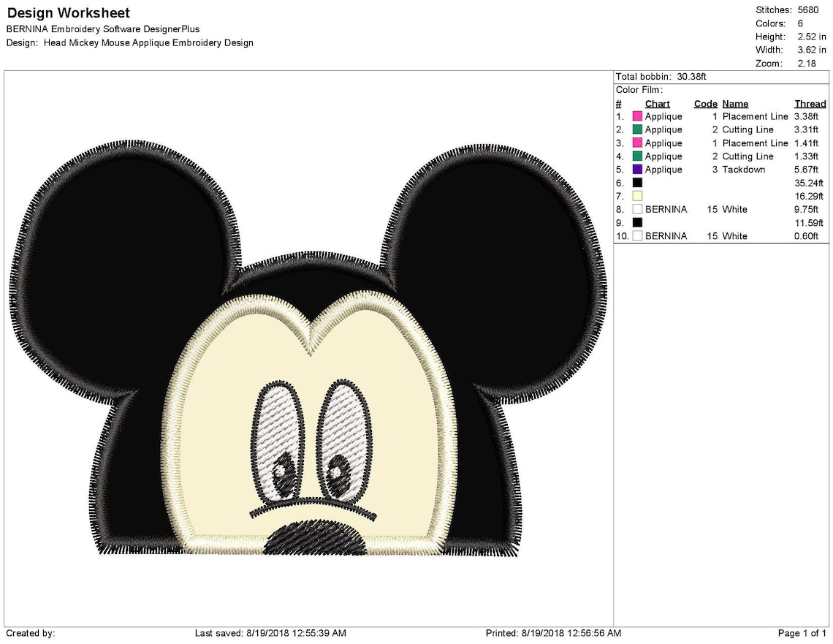The width and height of the screenshot is (833, 644).
Task: Sort by the Name column header
Action: pyautogui.click(x=735, y=103)
